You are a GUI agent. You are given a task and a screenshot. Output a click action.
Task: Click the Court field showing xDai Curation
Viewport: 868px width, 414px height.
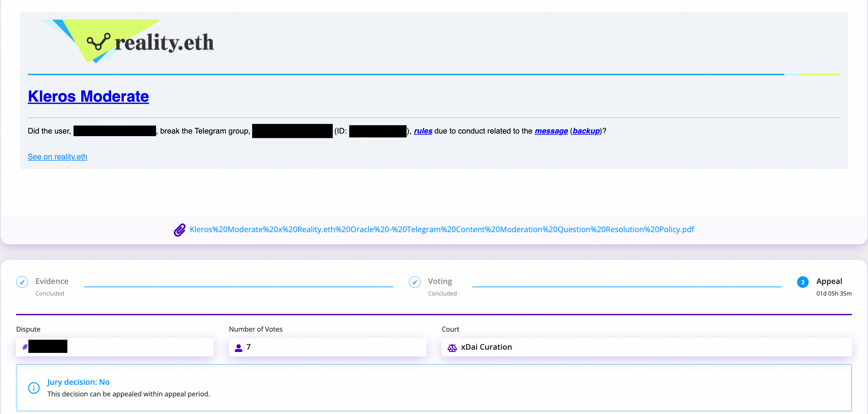click(647, 347)
